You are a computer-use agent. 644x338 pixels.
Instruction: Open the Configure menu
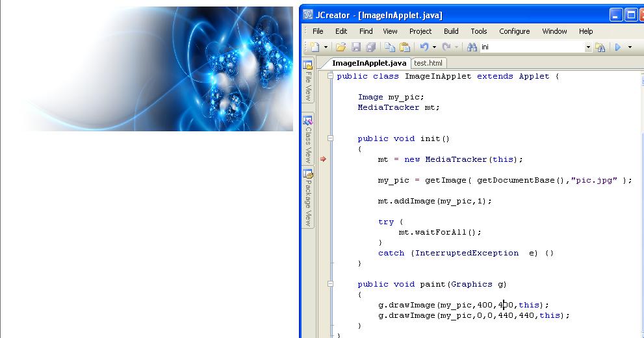click(514, 31)
